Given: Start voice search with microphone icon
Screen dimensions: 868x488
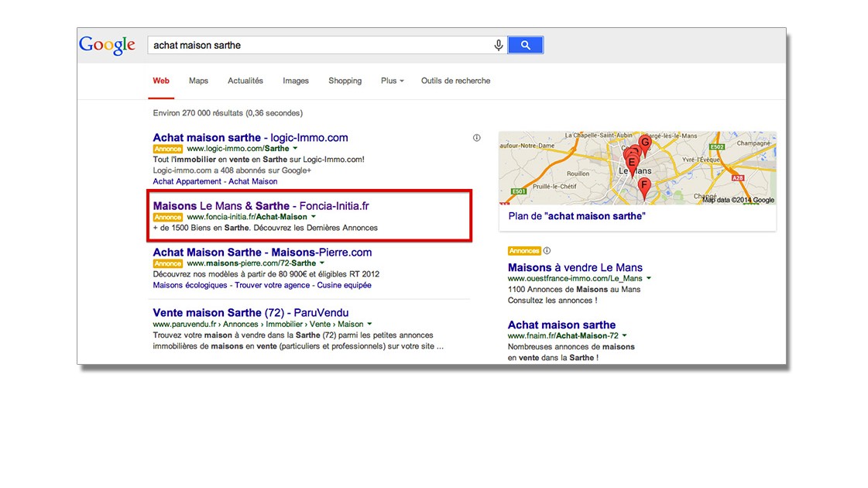Looking at the screenshot, I should 498,46.
